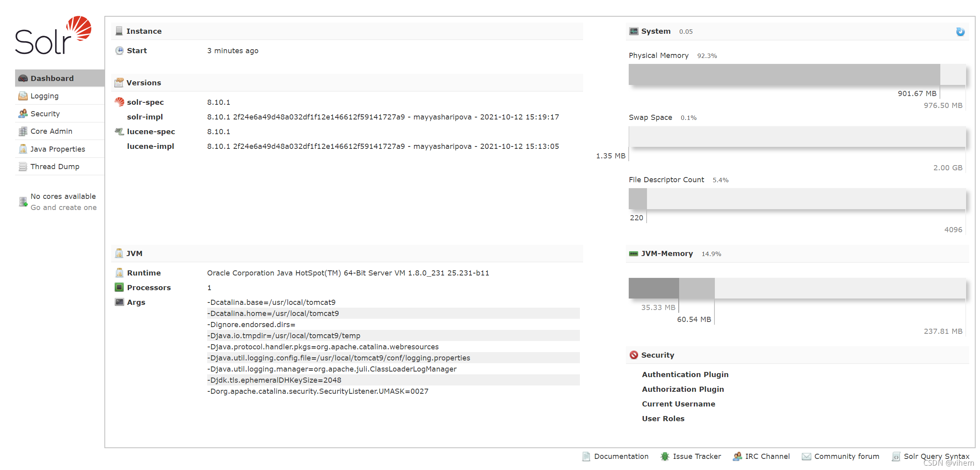Click 'User Roles' label
Viewport: 980px width, 470px height.
pos(663,418)
